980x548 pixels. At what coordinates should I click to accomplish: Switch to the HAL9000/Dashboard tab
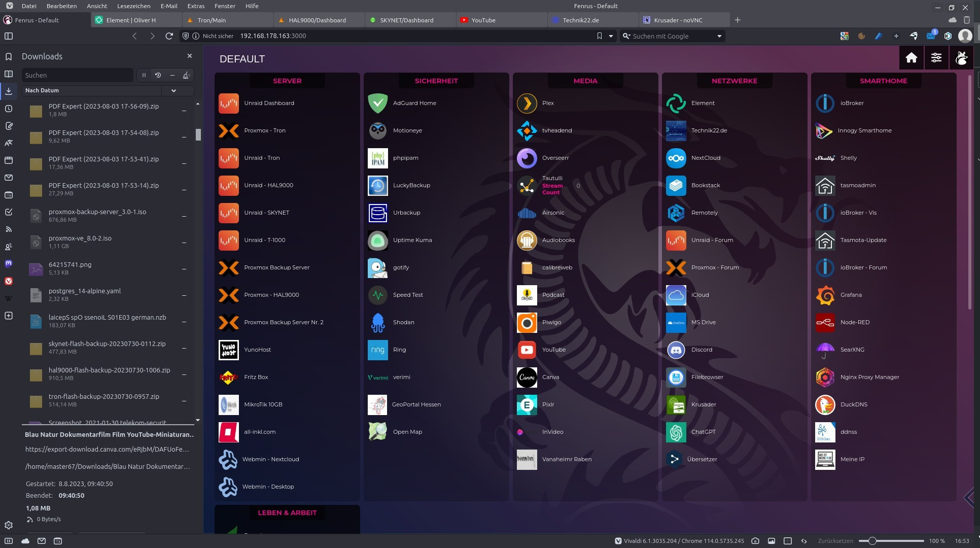[317, 20]
